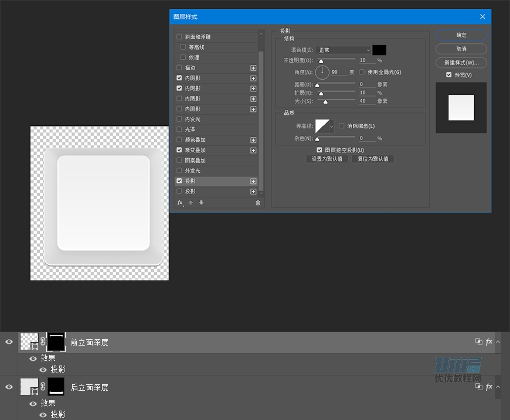
Task: Collapse effects of the 前立面深度 layer
Action: click(x=498, y=342)
